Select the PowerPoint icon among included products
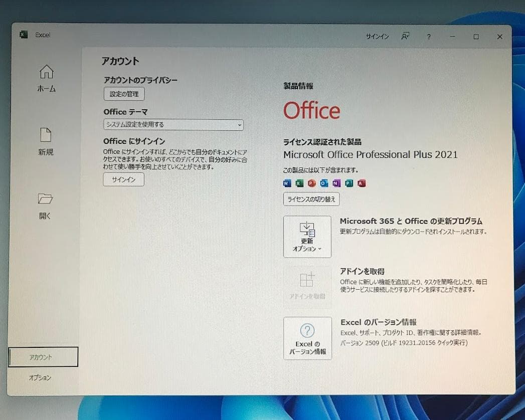Image resolution: width=525 pixels, height=420 pixels. click(x=311, y=183)
